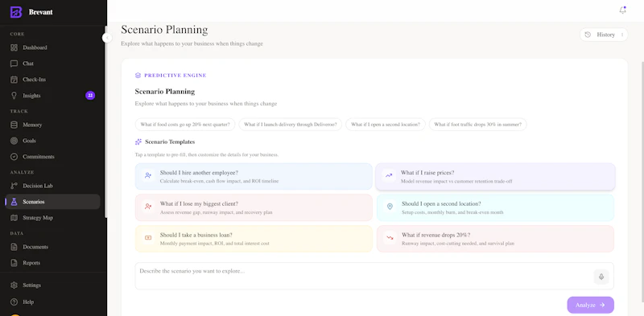Select 'foot traffic drops 30% in summer' chip
Screen dimensions: 644x316
point(477,125)
